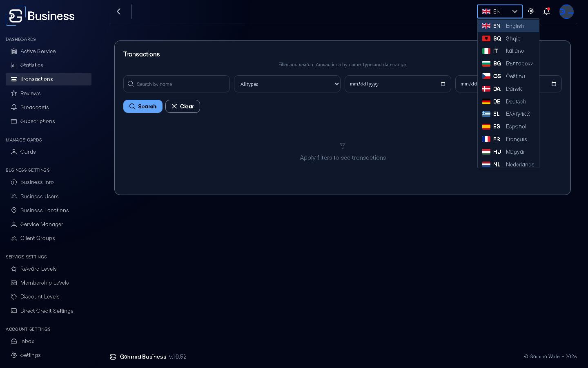Select Transactions in the sidebar

click(x=49, y=79)
